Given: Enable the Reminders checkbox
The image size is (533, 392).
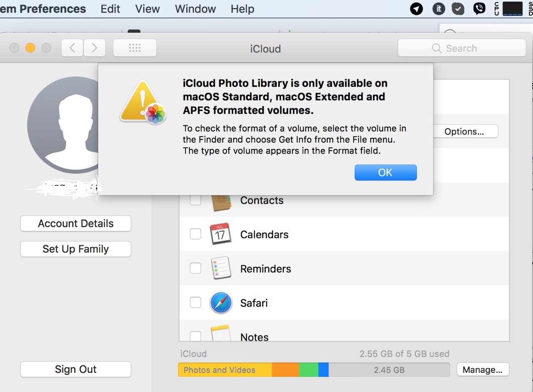Looking at the screenshot, I should pyautogui.click(x=195, y=268).
